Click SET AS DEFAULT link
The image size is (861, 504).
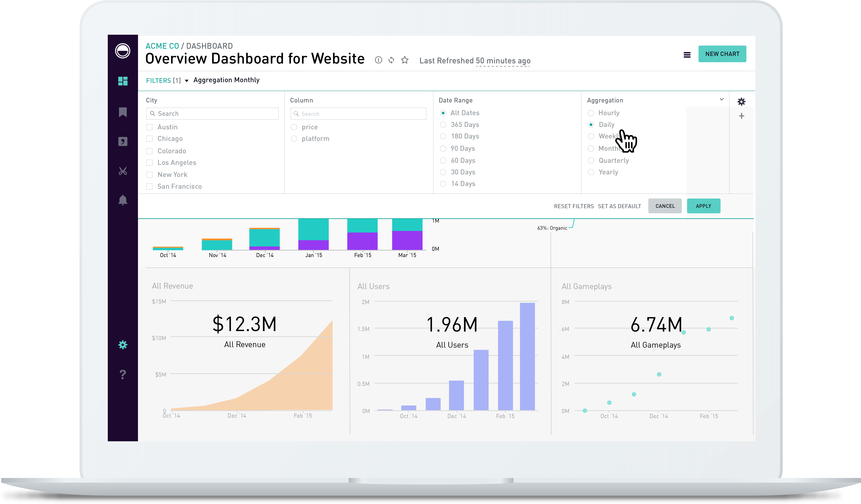point(619,206)
